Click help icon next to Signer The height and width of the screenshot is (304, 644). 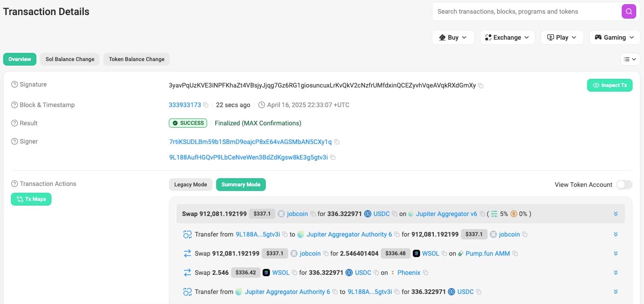point(15,141)
